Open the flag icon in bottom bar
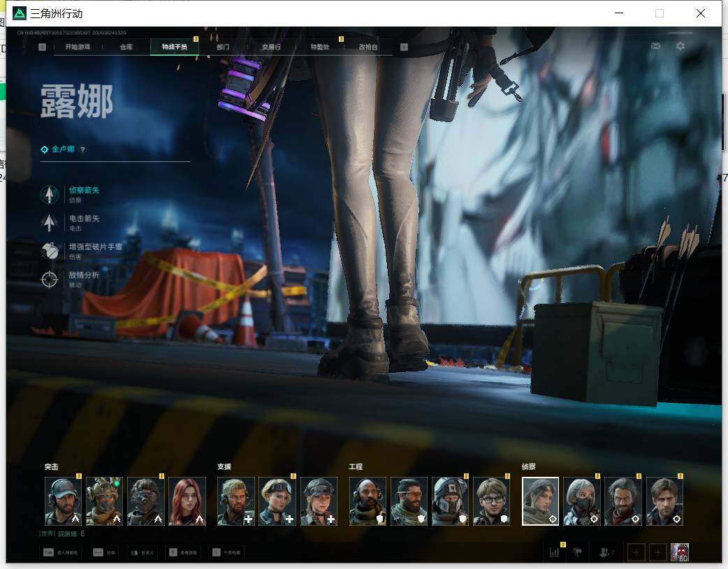The image size is (728, 569). 578,552
